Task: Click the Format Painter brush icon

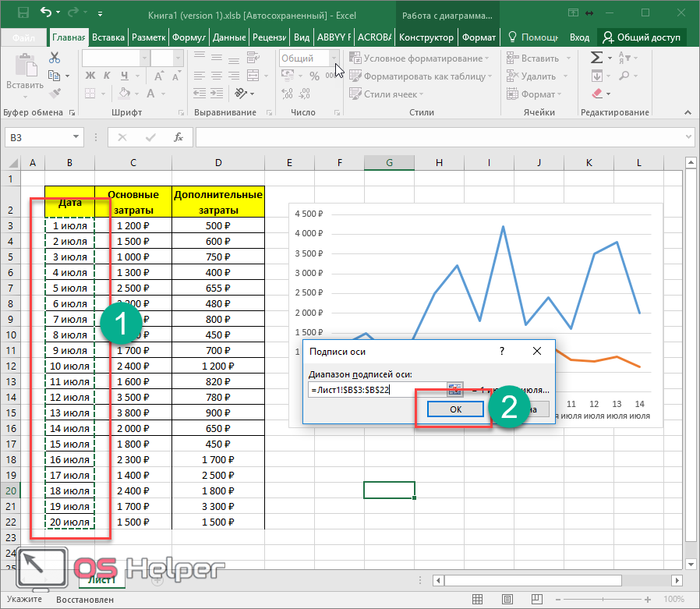Action: pos(55,93)
